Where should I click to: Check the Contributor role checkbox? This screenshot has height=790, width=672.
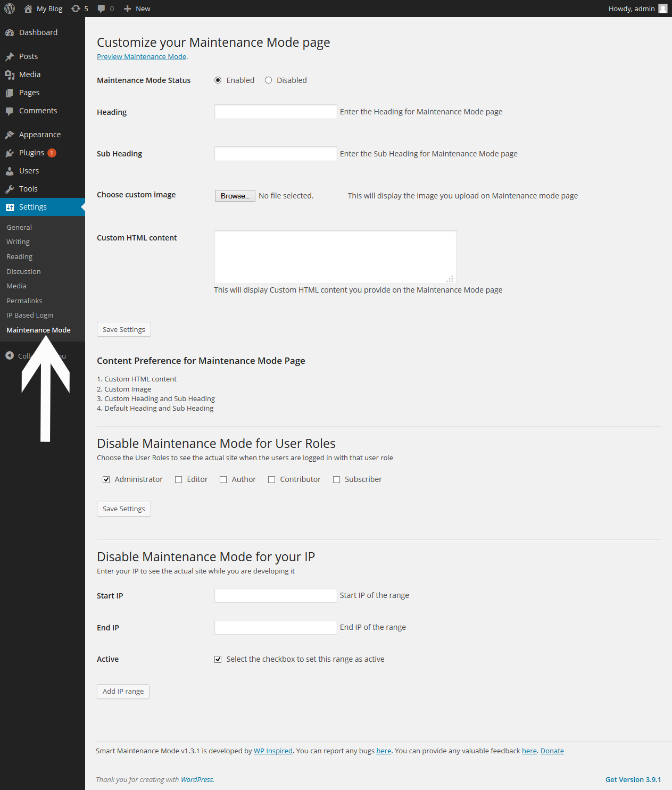[x=271, y=479]
